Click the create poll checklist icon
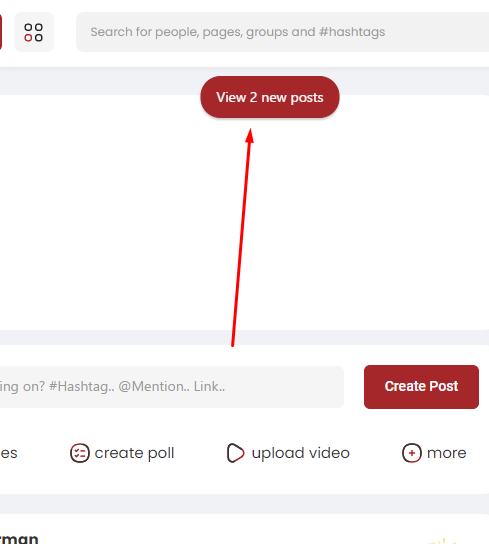 point(79,453)
